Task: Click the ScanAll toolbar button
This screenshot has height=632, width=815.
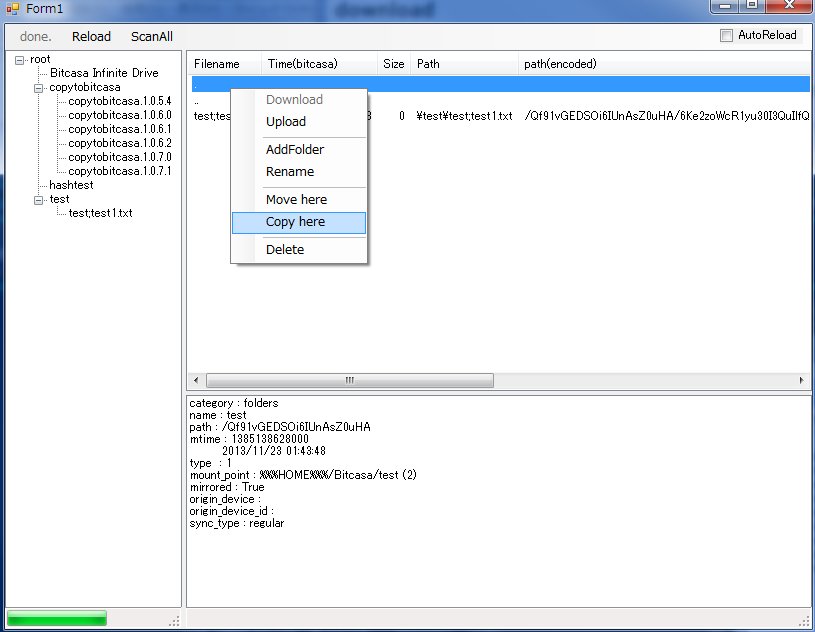Action: click(151, 37)
